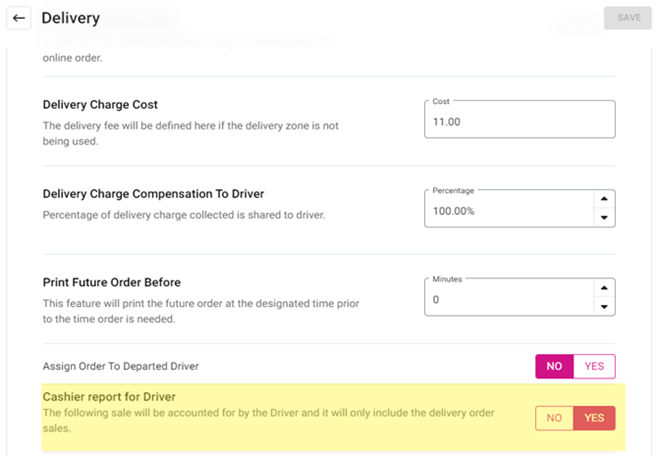656x456 pixels.
Task: Decrease the driver compensation percentage
Action: 603,218
